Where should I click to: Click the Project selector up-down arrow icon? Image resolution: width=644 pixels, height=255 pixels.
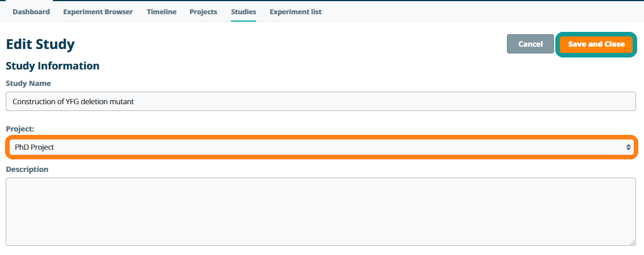(628, 147)
